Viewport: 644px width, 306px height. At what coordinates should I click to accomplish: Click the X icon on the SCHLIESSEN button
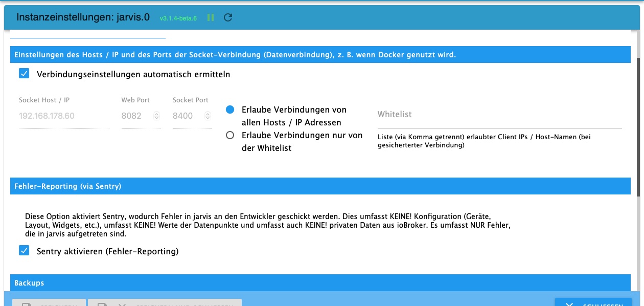[569, 304]
